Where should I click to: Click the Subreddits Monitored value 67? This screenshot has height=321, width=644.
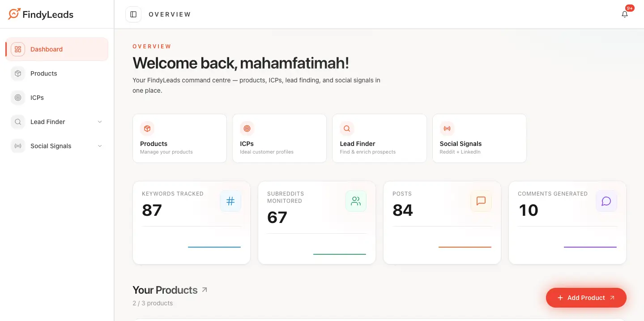(x=277, y=217)
